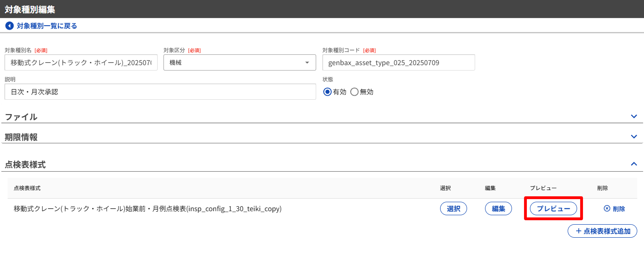Collapse the 点検表様式 section chevron
644x266 pixels.
click(x=634, y=164)
